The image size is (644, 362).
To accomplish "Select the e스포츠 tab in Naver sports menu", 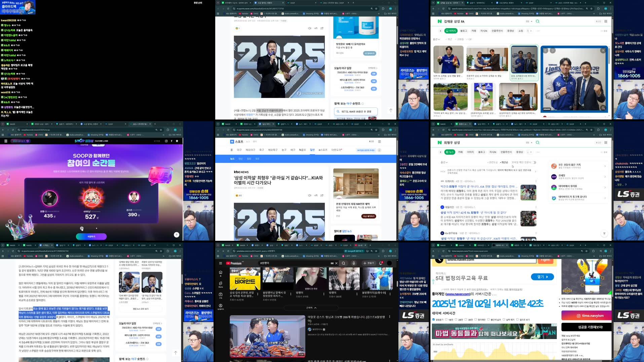I will click(x=323, y=150).
